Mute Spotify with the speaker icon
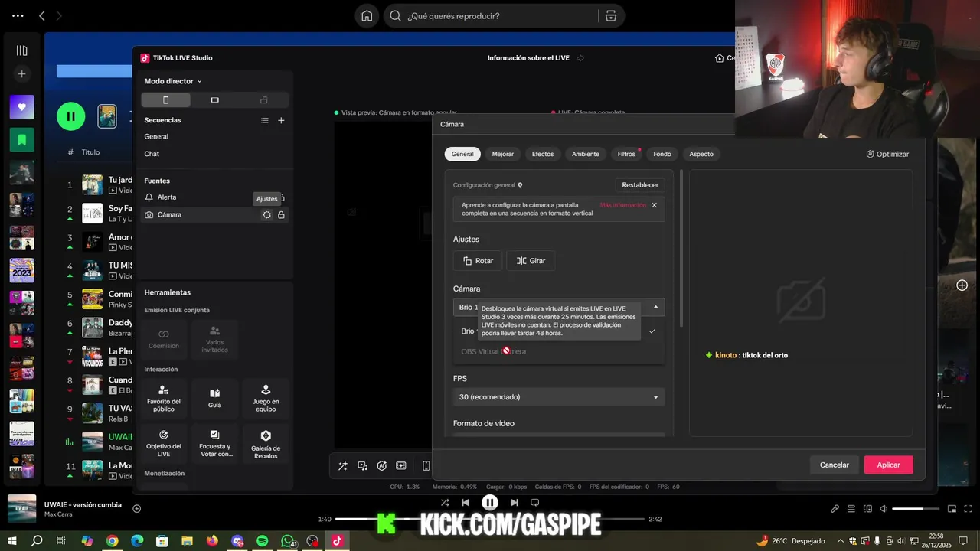The image size is (980, 551). coord(884,509)
